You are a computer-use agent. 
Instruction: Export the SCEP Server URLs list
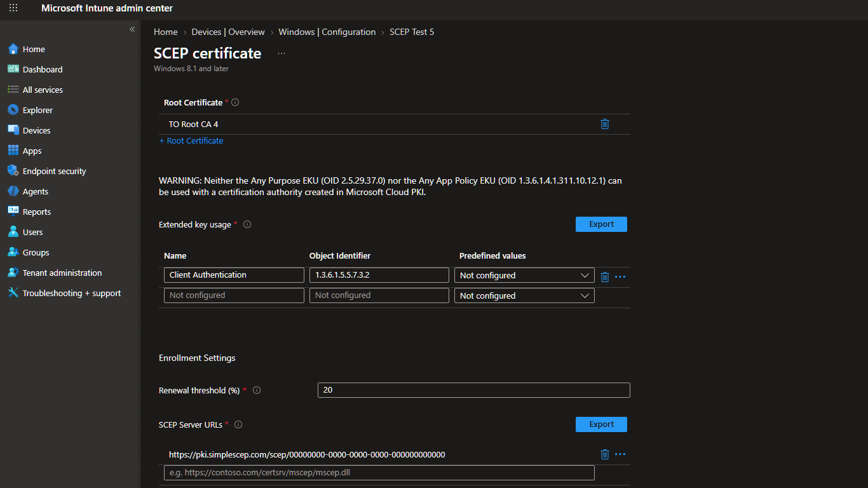tap(601, 424)
